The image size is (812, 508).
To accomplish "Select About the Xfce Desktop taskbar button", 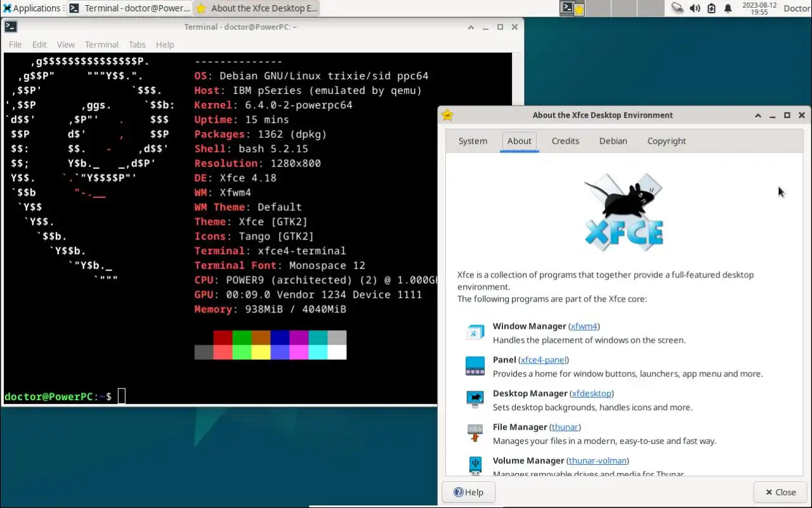I will [256, 8].
